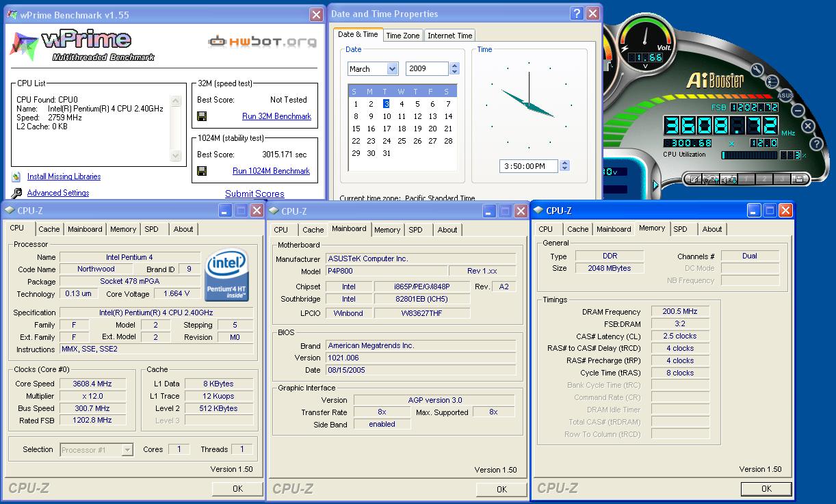Click Intel Pentium 4 HT logo in CPU-Z
Image resolution: width=836 pixels, height=504 pixels.
[226, 274]
